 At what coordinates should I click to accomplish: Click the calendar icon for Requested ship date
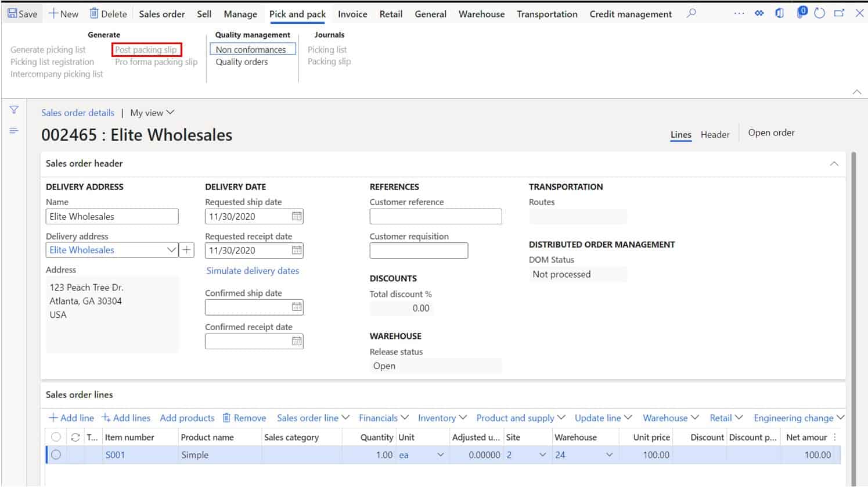pyautogui.click(x=297, y=216)
